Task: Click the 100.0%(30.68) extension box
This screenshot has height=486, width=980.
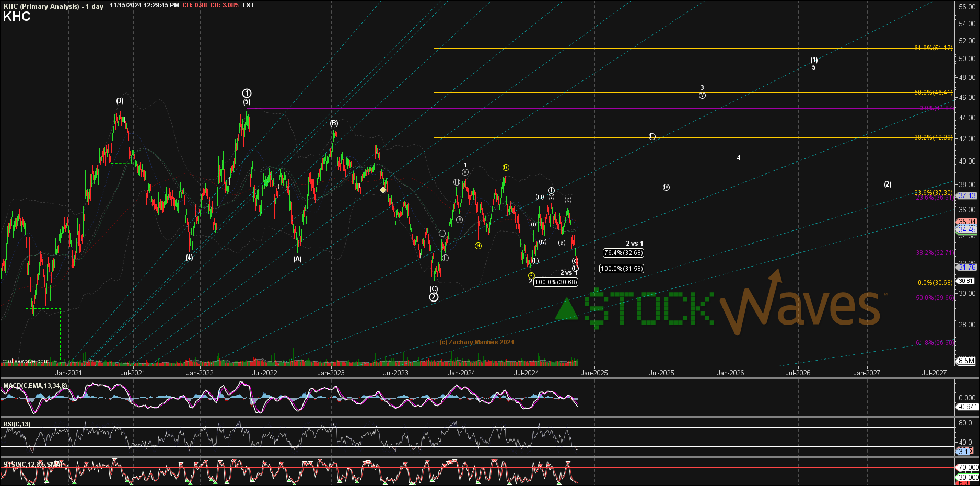Action: (x=556, y=282)
